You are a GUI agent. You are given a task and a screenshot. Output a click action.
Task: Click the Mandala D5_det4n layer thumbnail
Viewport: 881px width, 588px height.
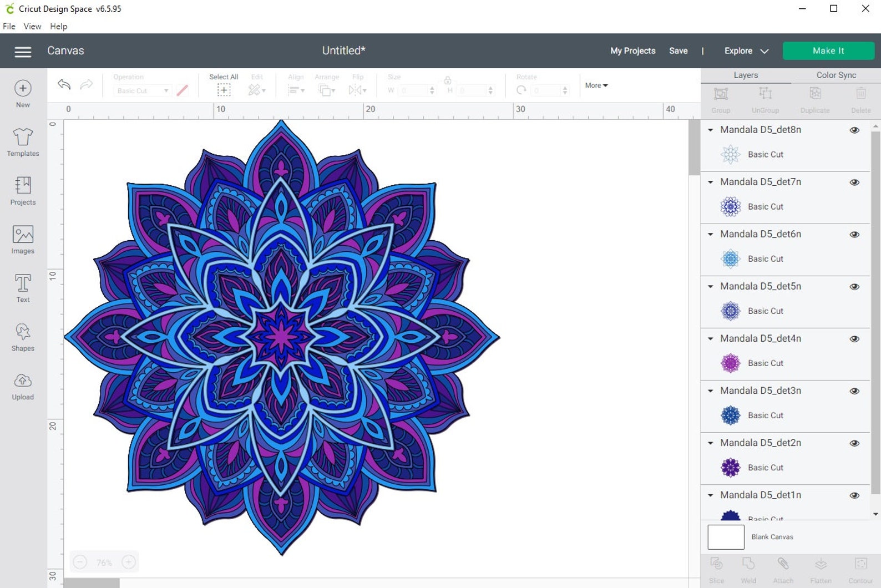click(x=730, y=363)
